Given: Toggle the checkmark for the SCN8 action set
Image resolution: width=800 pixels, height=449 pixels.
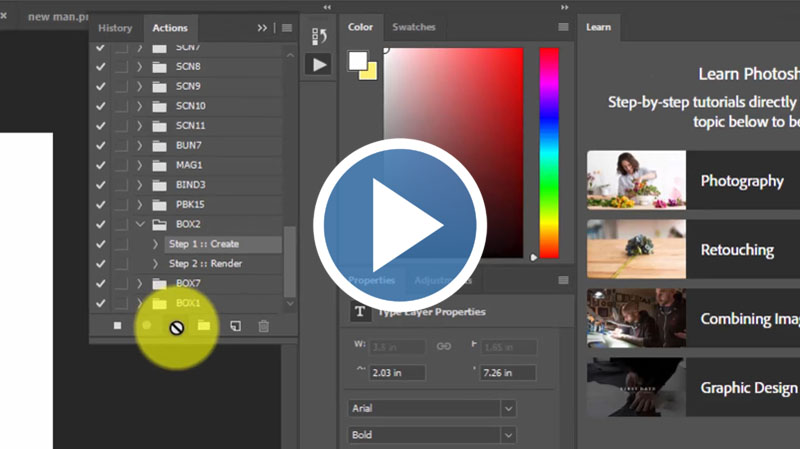Looking at the screenshot, I should (100, 67).
